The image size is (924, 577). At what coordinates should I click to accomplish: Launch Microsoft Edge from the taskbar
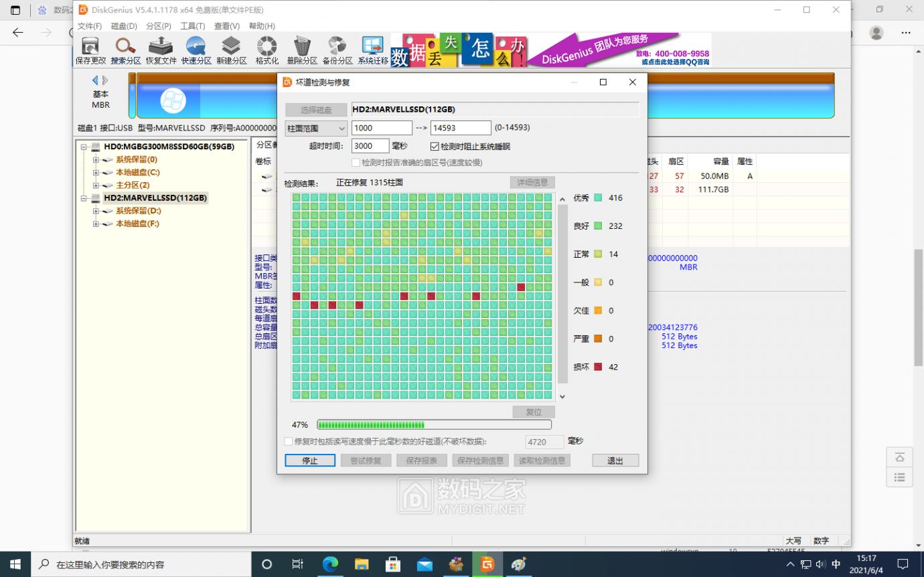[x=330, y=564]
